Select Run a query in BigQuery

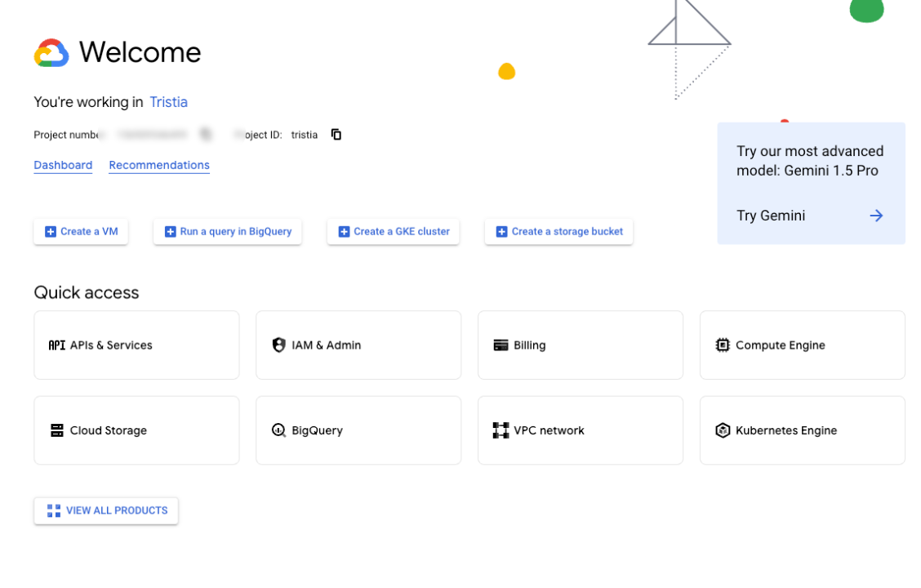[x=227, y=232]
